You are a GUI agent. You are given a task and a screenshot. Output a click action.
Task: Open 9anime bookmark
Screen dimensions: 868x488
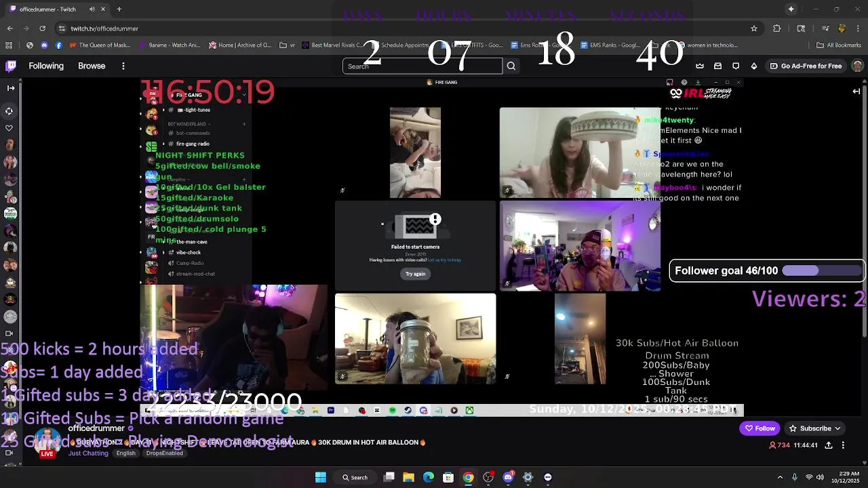[170, 45]
